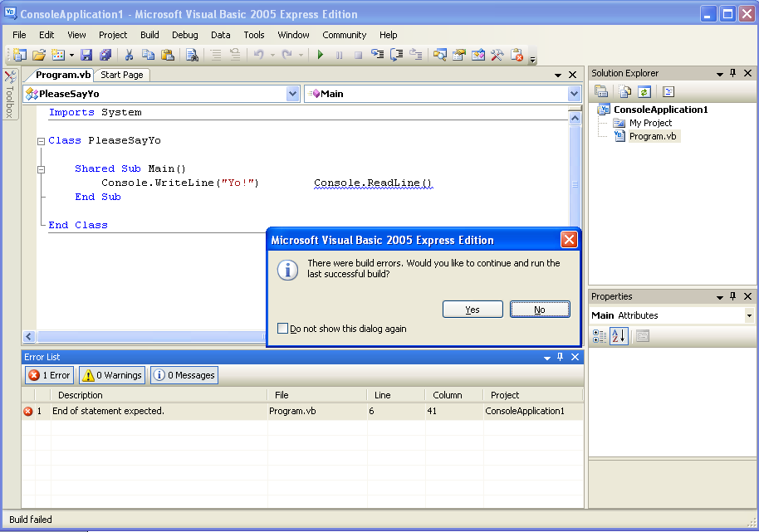Open Toolbox via hammer and wrench icon

(x=497, y=55)
